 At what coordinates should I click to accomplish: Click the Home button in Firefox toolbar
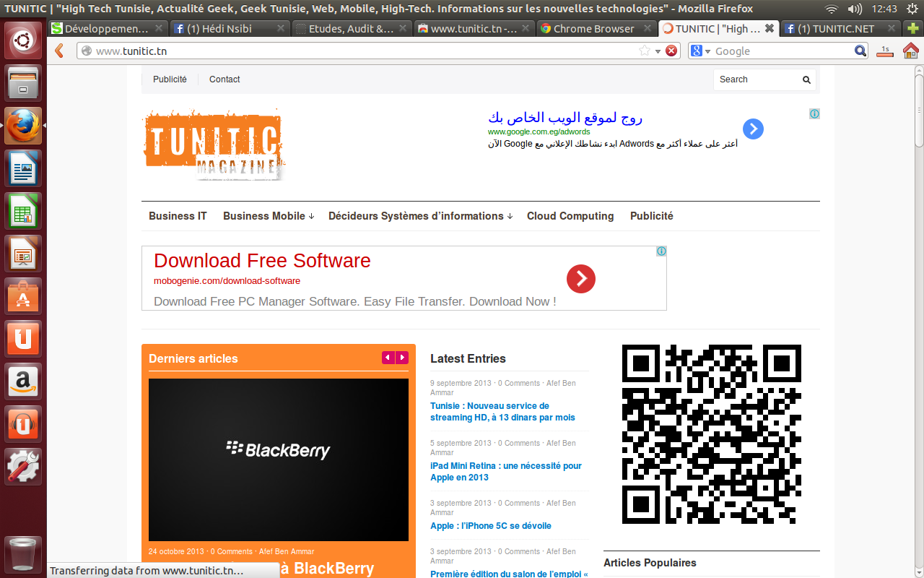tap(912, 51)
